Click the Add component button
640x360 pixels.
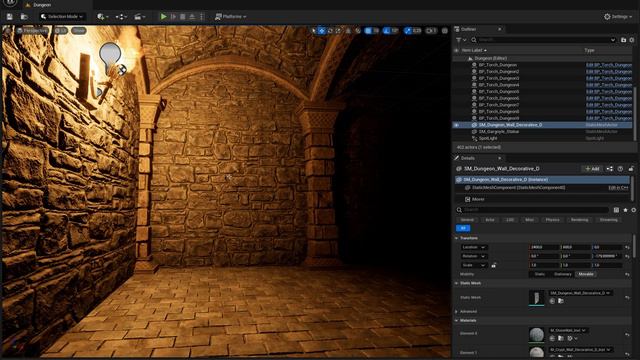tap(592, 169)
